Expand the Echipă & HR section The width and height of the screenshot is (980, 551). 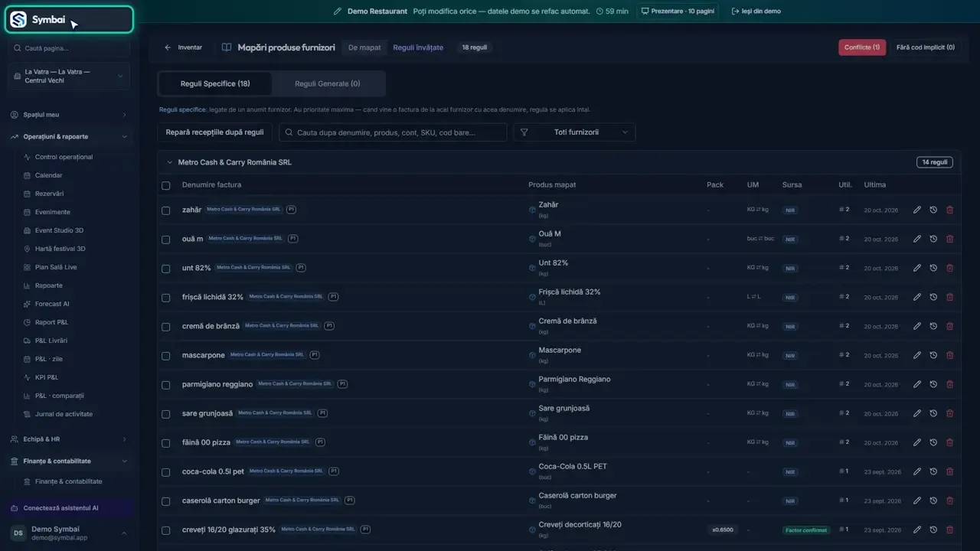pos(69,439)
